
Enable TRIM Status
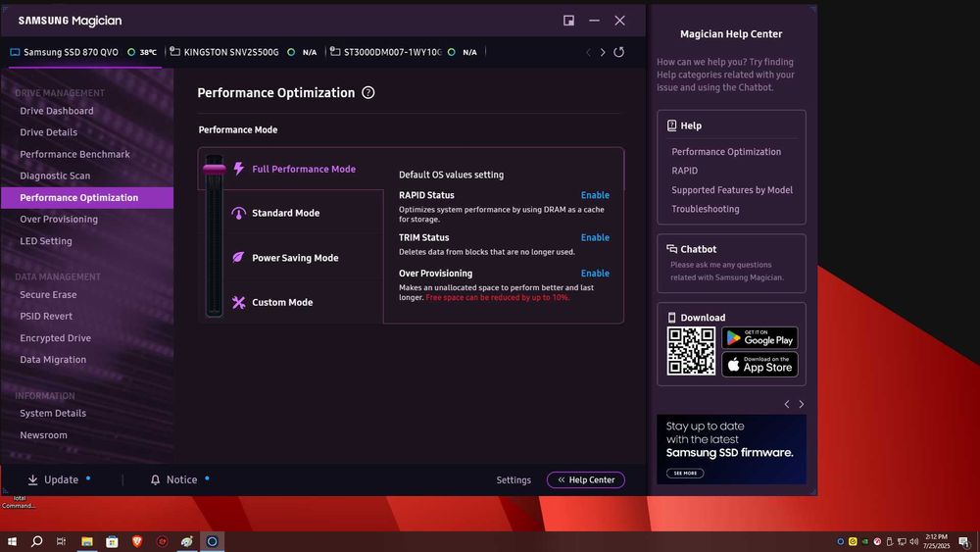(595, 237)
